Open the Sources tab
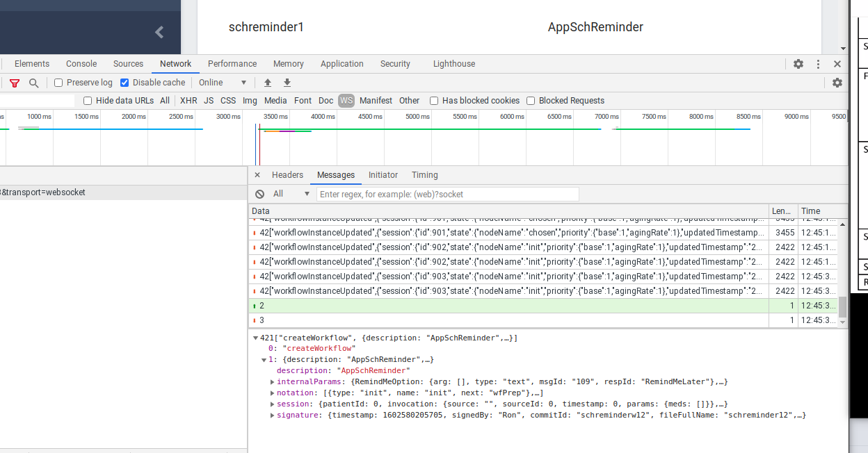 (129, 64)
